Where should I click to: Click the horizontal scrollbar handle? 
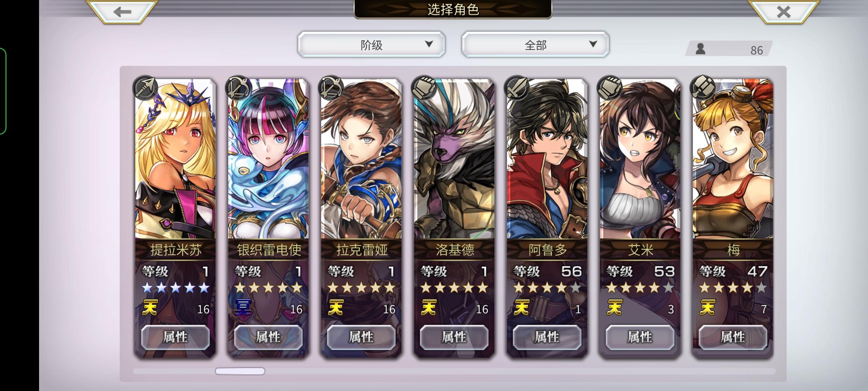click(240, 371)
